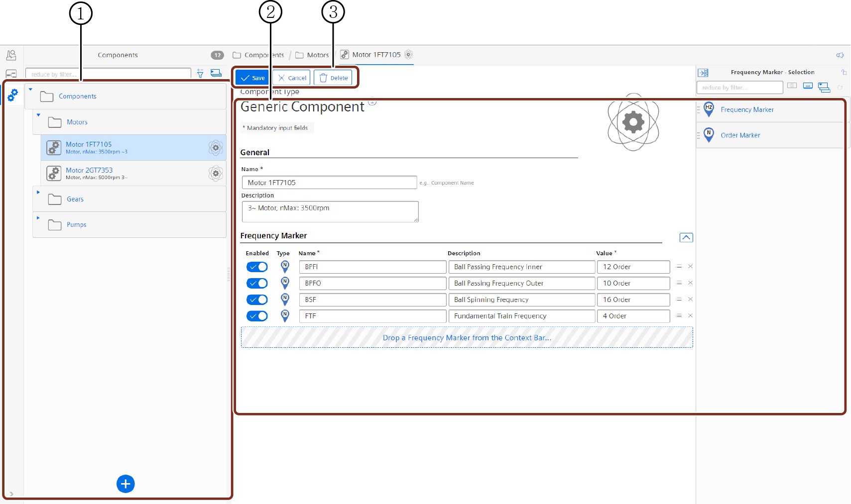Click the Name field containing Motor 1FT7105
This screenshot has width=851, height=504.
(329, 183)
